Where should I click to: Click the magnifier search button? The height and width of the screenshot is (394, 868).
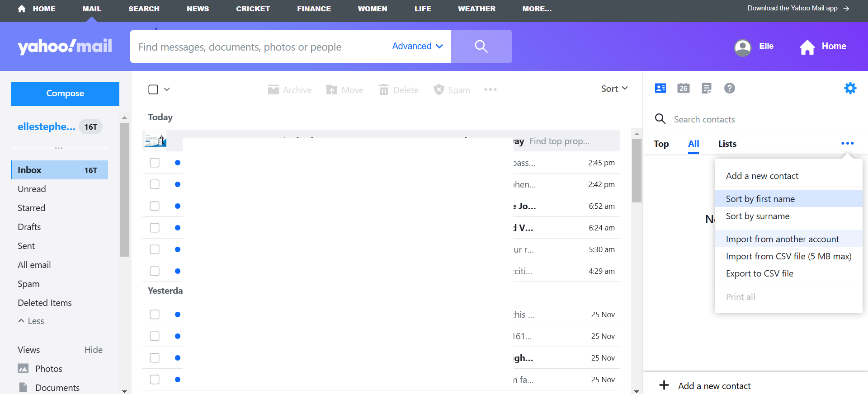pos(481,47)
